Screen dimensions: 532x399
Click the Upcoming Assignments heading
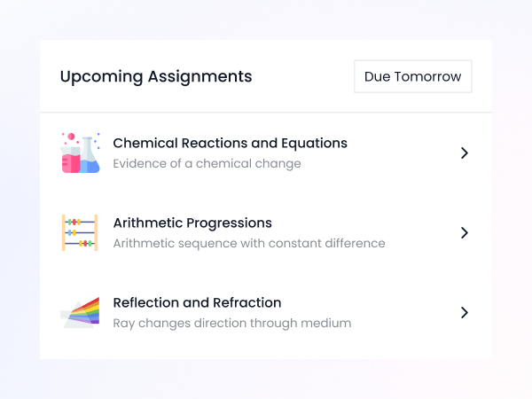point(156,76)
